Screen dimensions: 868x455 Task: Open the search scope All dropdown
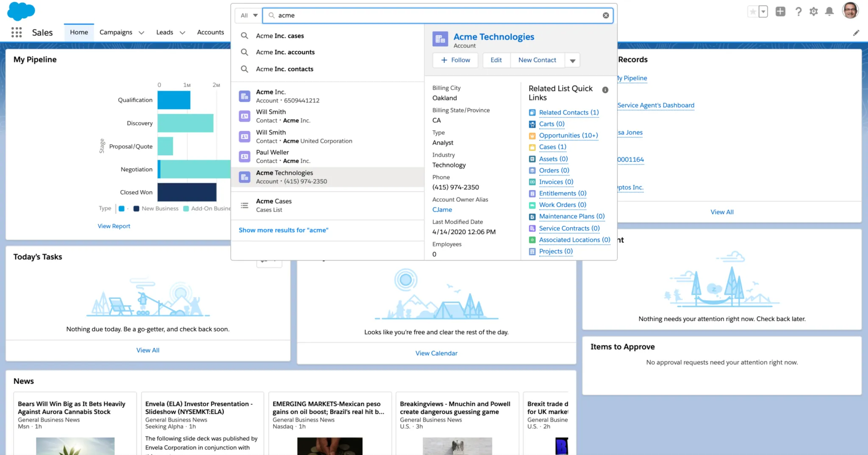pyautogui.click(x=248, y=15)
